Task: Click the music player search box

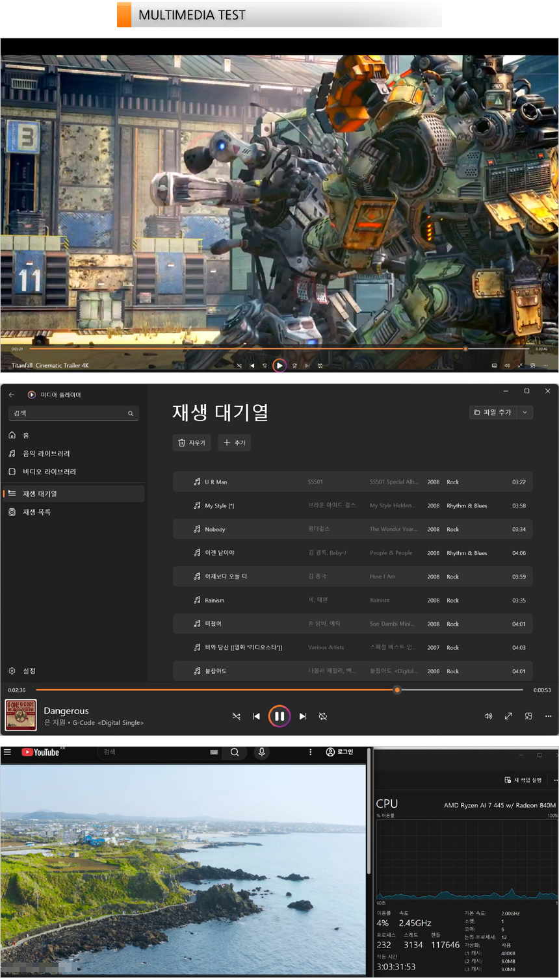Action: tap(68, 413)
